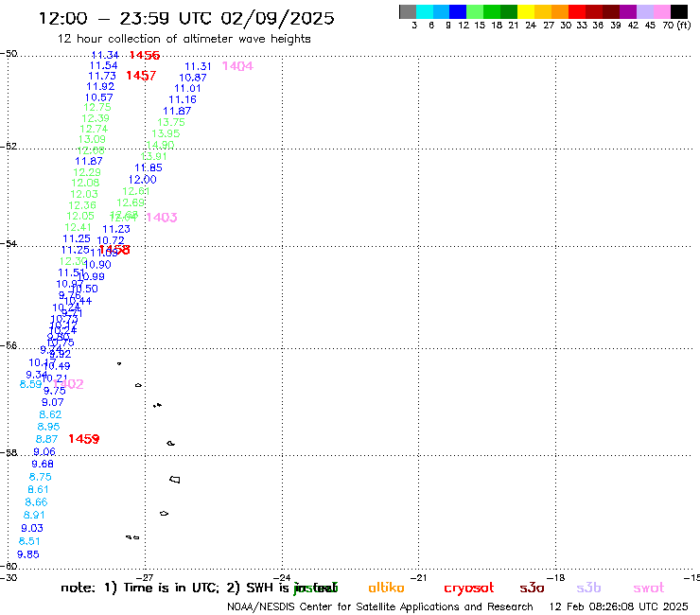This screenshot has width=700, height=615.
Task: Click the green value 12.39
Action: click(x=96, y=118)
